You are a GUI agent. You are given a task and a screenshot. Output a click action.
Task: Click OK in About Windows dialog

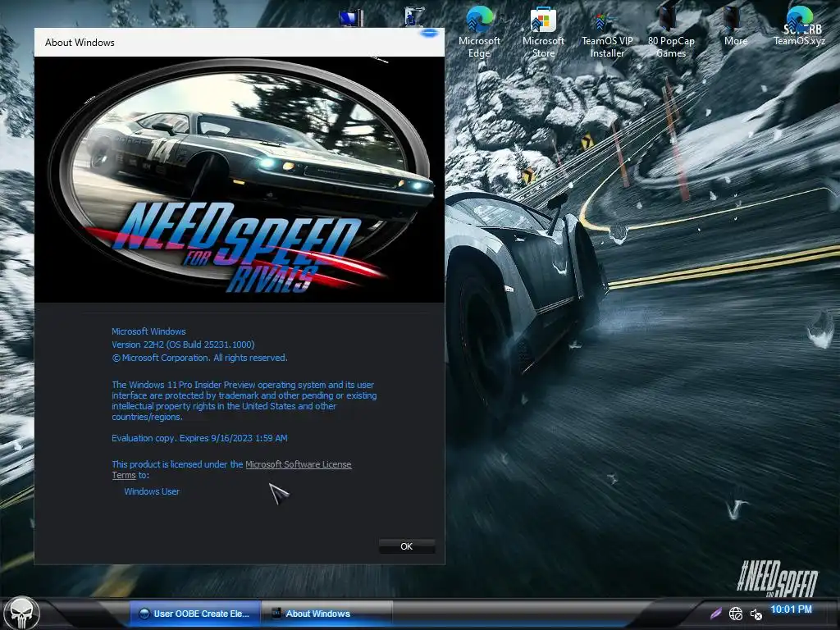407,546
